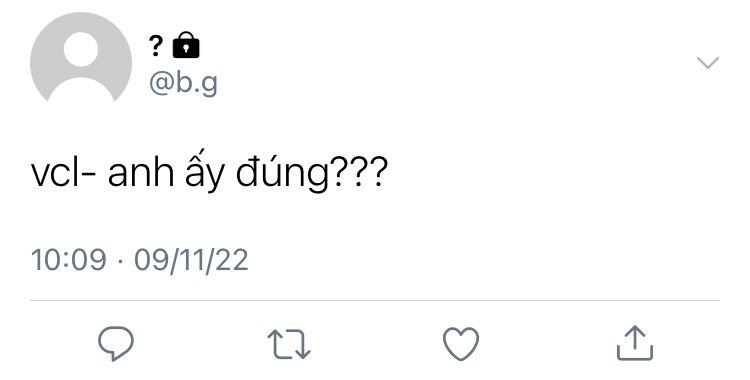Click the dot separator between time and date
Image resolution: width=750 pixels, height=380 pixels.
tap(120, 261)
